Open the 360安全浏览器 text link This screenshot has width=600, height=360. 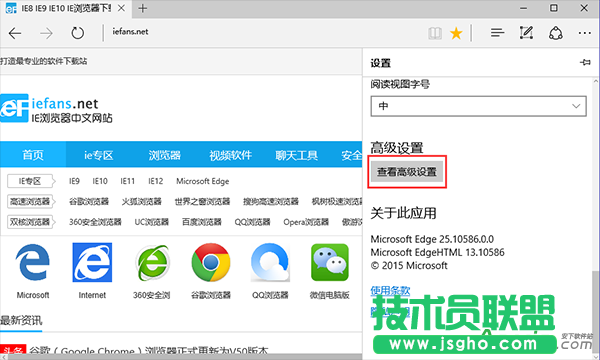point(95,222)
